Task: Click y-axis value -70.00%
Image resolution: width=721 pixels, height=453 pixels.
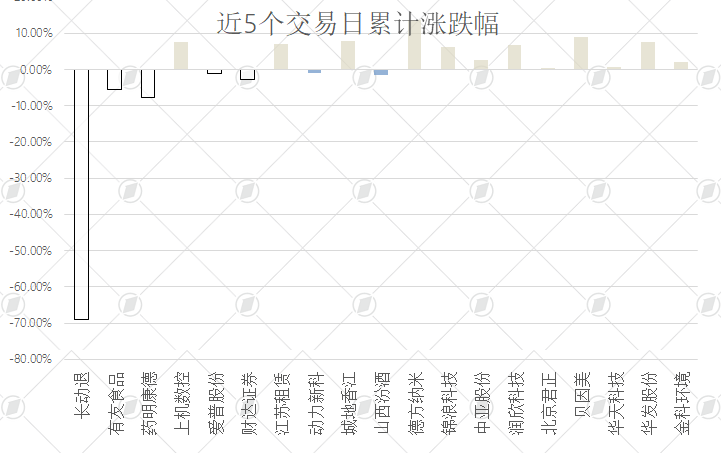Action: pos(31,323)
